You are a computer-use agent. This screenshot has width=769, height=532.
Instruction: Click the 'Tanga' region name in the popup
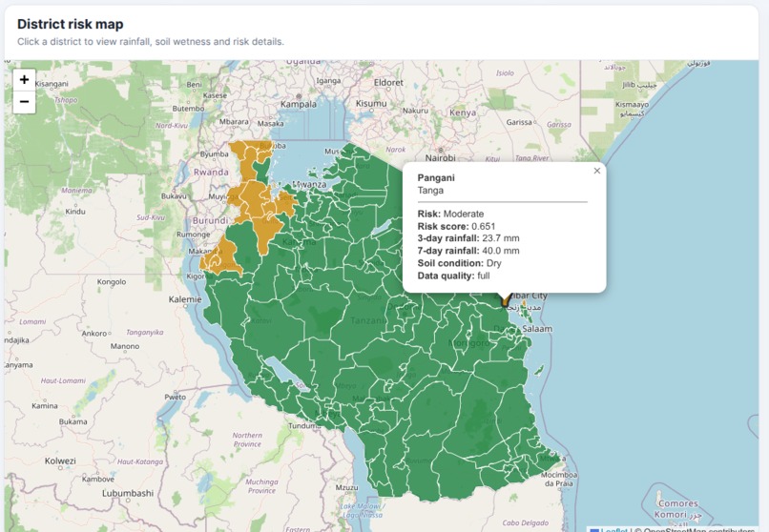coord(430,191)
